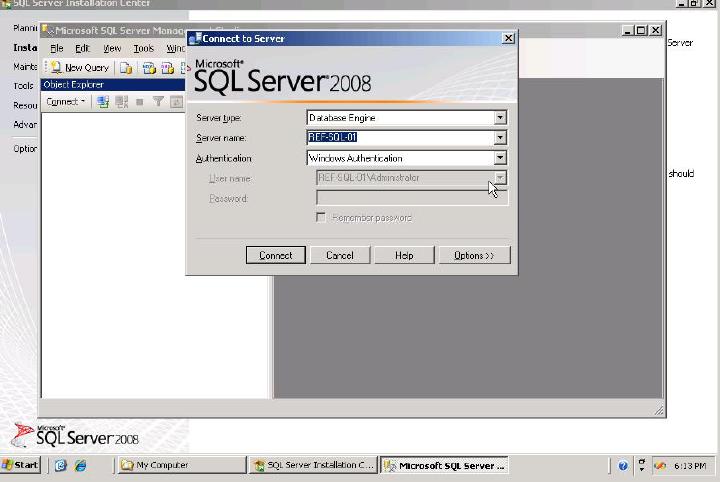Expand the Server type dropdown arrow

500,118
